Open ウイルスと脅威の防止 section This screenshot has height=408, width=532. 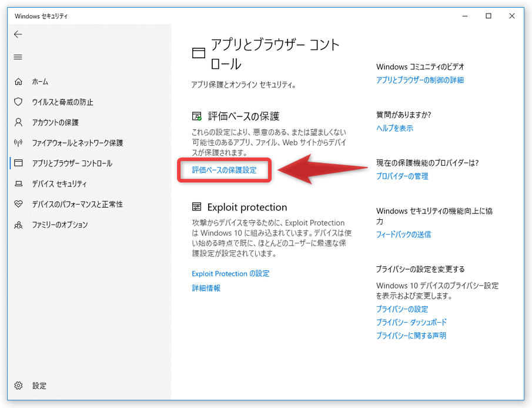62,102
